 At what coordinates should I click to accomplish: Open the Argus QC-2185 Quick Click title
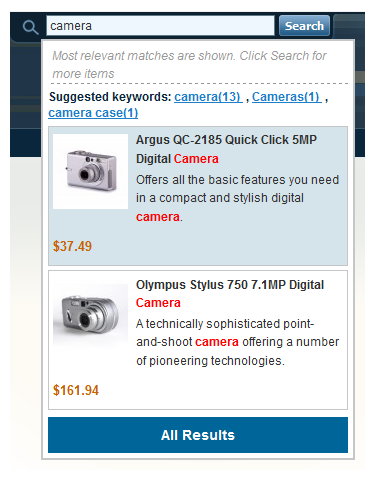point(226,149)
